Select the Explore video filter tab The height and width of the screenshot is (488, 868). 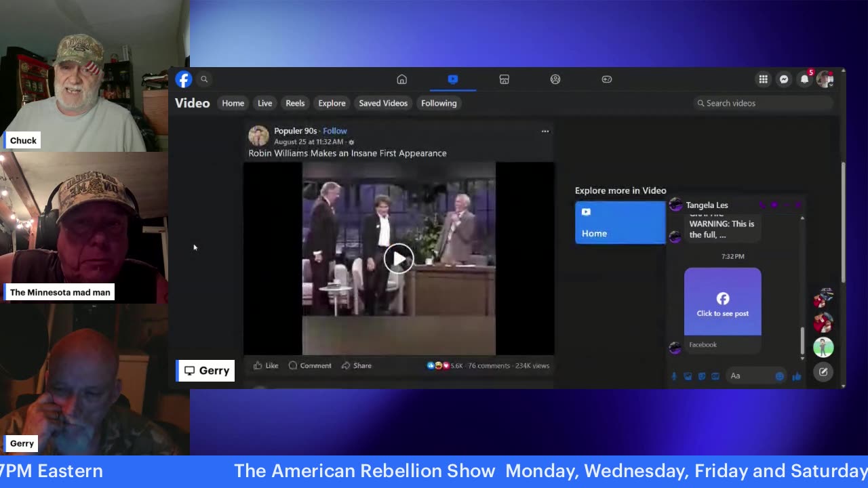coord(332,103)
